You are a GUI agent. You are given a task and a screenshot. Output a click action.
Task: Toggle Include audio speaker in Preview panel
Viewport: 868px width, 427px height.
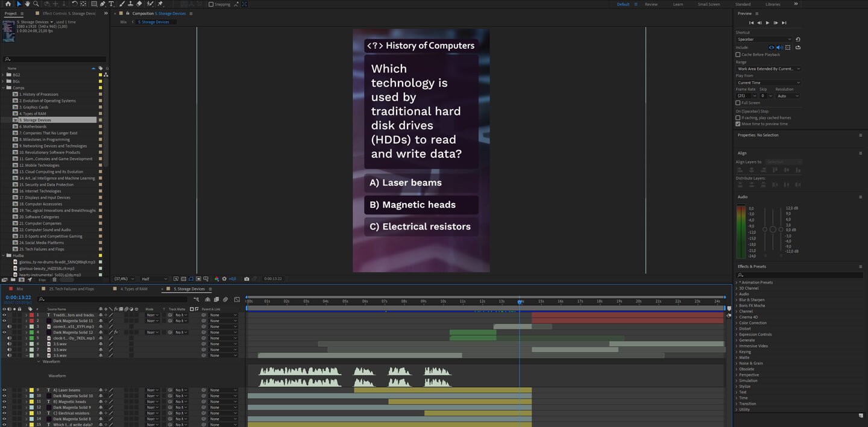click(779, 48)
